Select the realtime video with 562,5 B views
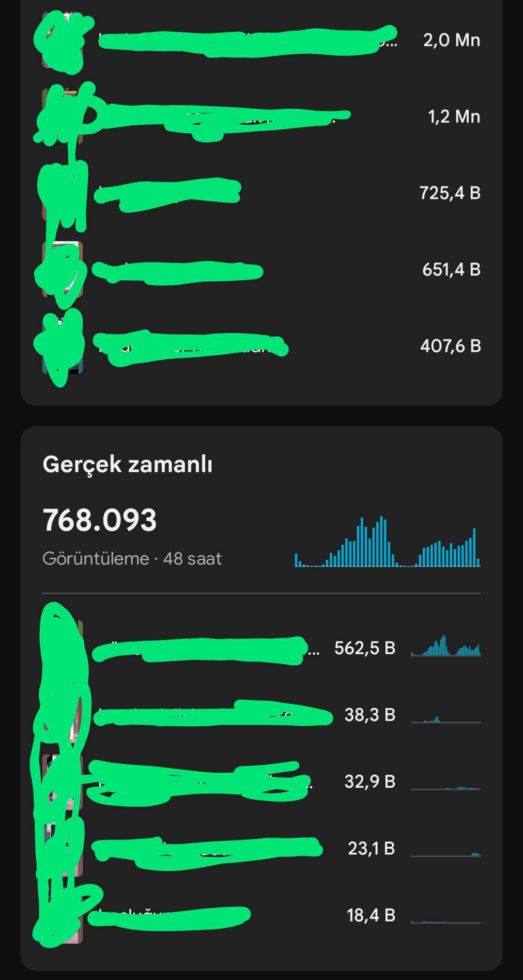 click(x=261, y=648)
